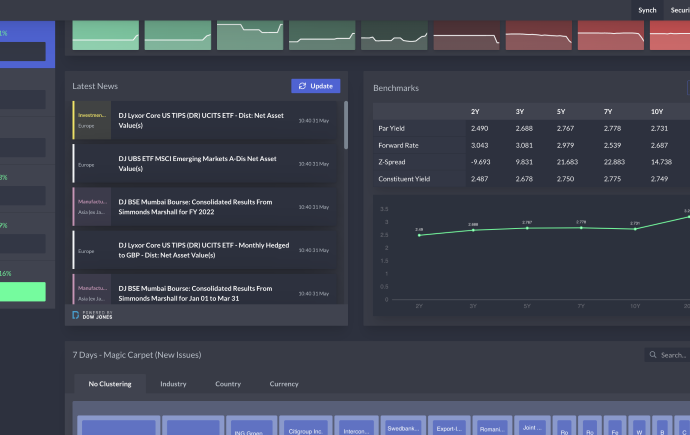Select the Citigroup Inc. tile in Magic Carpet
This screenshot has width=690, height=435.
coord(305,425)
